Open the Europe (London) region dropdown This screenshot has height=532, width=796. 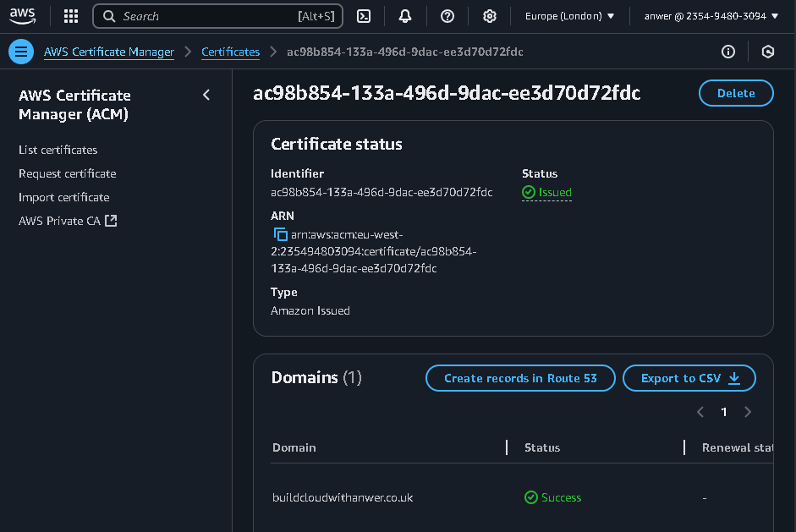[569, 16]
